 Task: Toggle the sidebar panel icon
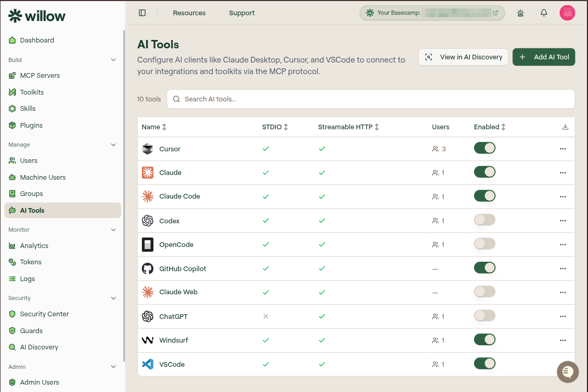click(x=142, y=13)
